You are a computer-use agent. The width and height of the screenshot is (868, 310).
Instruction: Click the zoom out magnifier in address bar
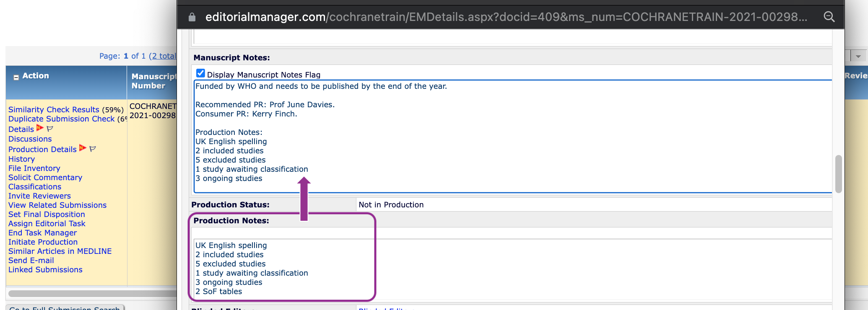[829, 17]
